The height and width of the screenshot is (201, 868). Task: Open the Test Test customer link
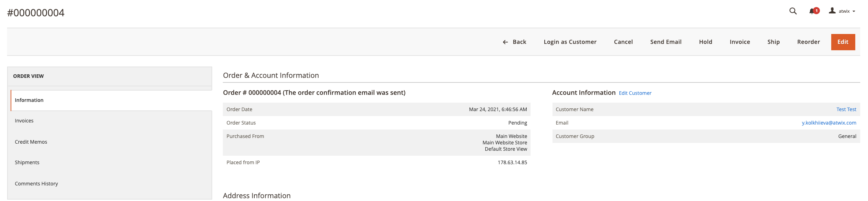[846, 109]
